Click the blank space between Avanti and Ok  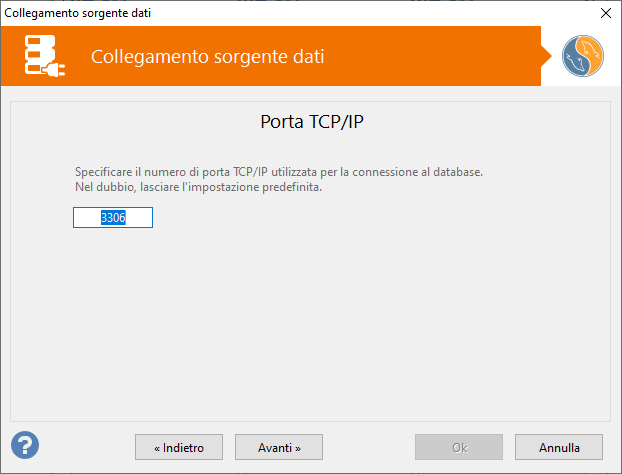tap(368, 448)
